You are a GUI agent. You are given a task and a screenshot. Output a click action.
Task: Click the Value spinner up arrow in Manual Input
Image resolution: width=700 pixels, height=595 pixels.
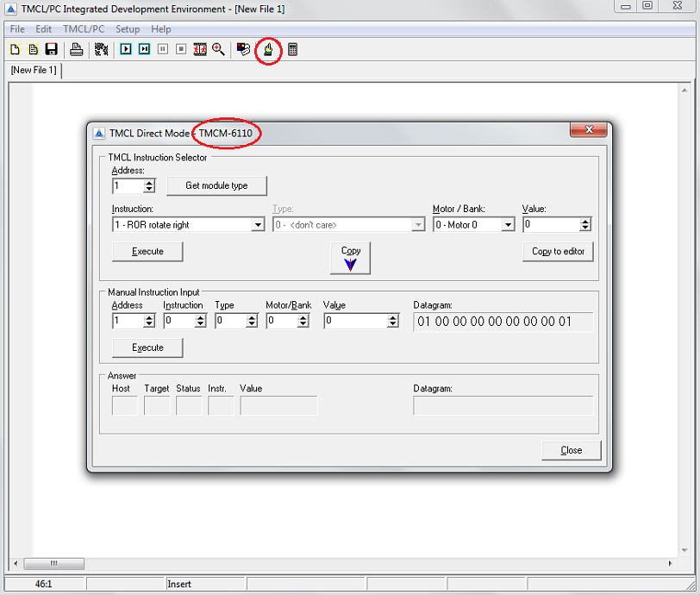(393, 316)
